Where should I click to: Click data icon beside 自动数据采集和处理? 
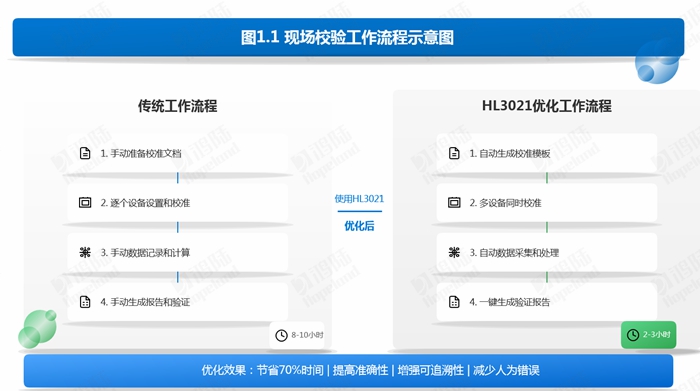coord(454,252)
